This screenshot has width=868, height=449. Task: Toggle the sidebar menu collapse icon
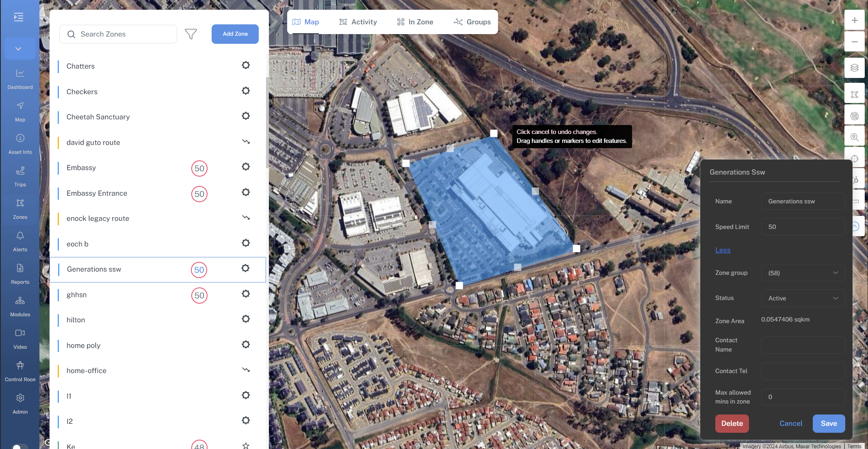(19, 17)
